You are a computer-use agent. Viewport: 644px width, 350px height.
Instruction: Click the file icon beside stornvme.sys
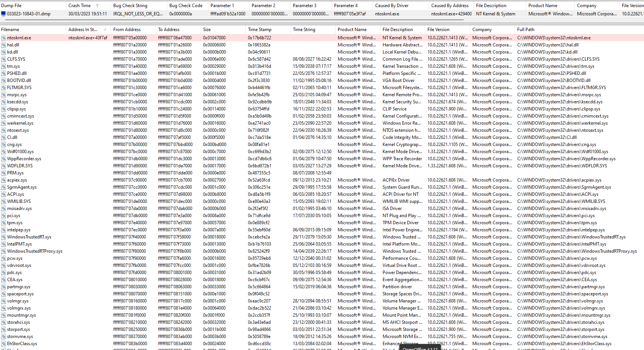(x=3, y=337)
